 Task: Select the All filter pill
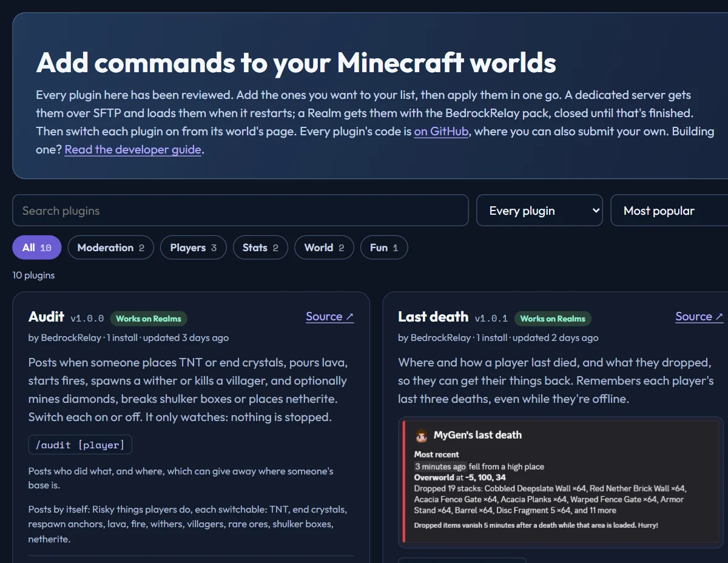[37, 248]
